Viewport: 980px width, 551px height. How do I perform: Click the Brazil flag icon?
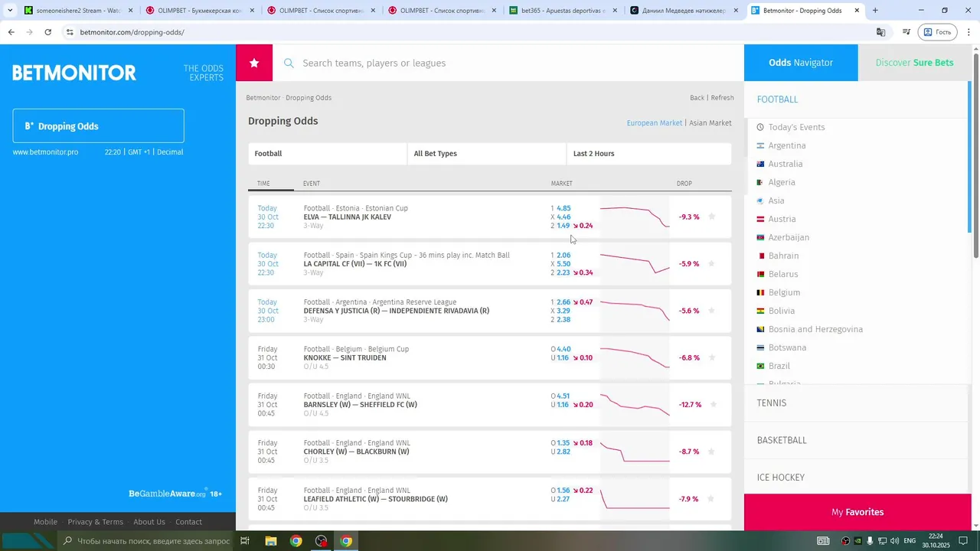[x=760, y=366]
